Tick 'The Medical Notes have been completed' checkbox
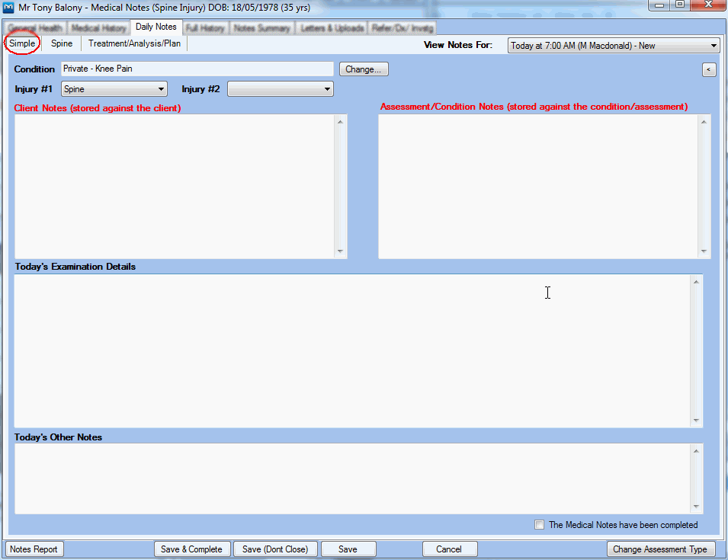The height and width of the screenshot is (560, 728). (540, 524)
